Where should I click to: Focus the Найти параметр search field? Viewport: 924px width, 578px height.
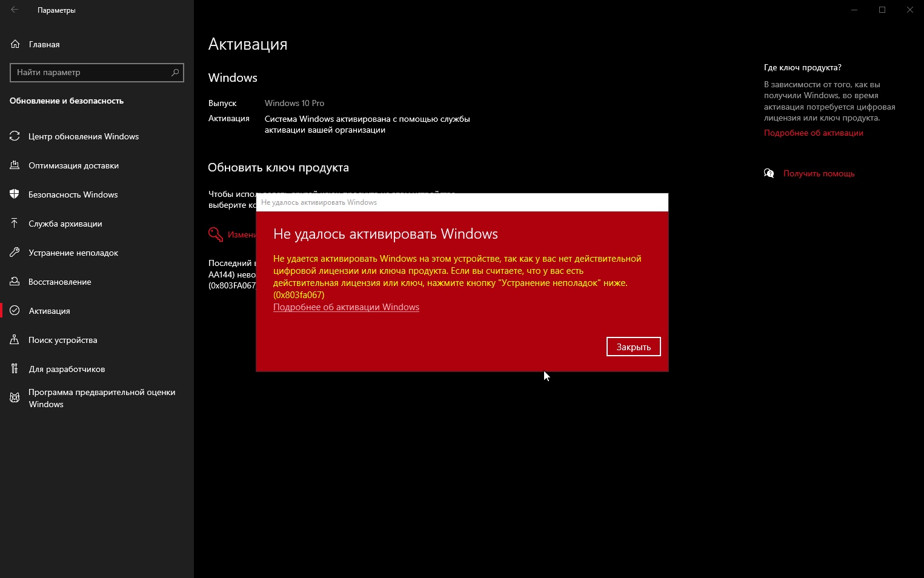click(97, 72)
